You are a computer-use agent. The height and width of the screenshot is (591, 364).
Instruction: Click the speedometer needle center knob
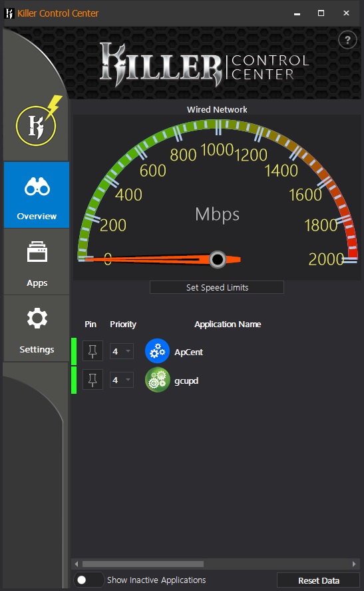pyautogui.click(x=217, y=259)
